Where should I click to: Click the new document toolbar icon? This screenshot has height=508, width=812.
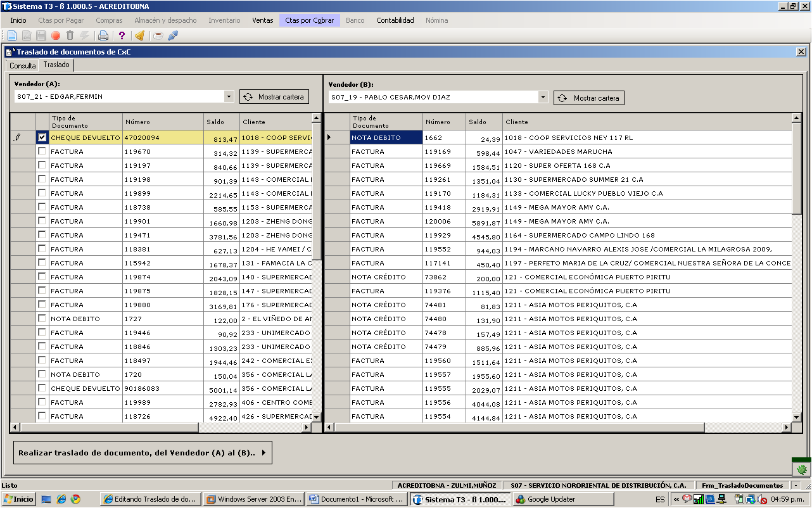pos(12,35)
